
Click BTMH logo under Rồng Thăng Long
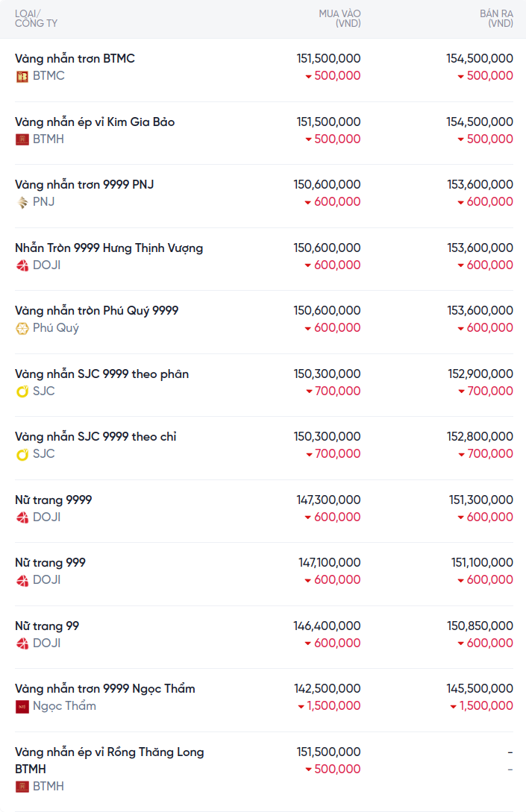[x=22, y=787]
